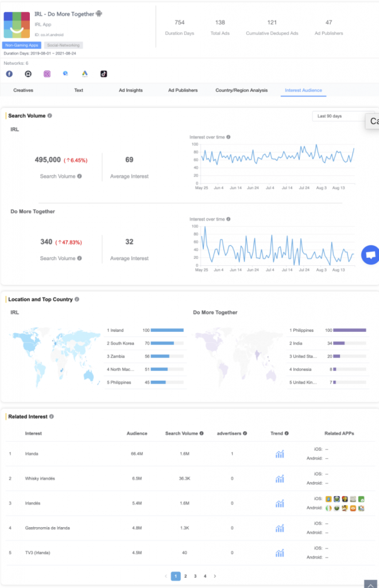Open Country/Region Analysis tab
This screenshot has width=379, height=588.
241,90
